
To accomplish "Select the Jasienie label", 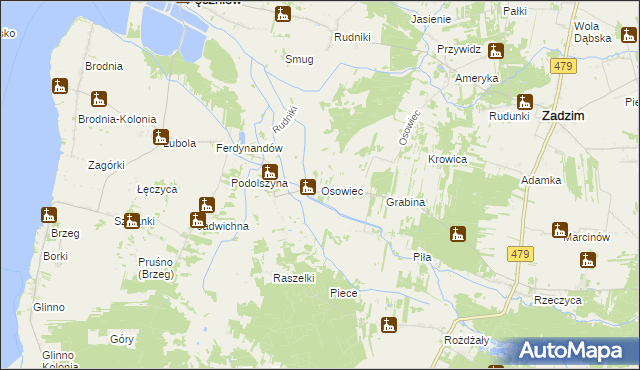I will 431,19.
